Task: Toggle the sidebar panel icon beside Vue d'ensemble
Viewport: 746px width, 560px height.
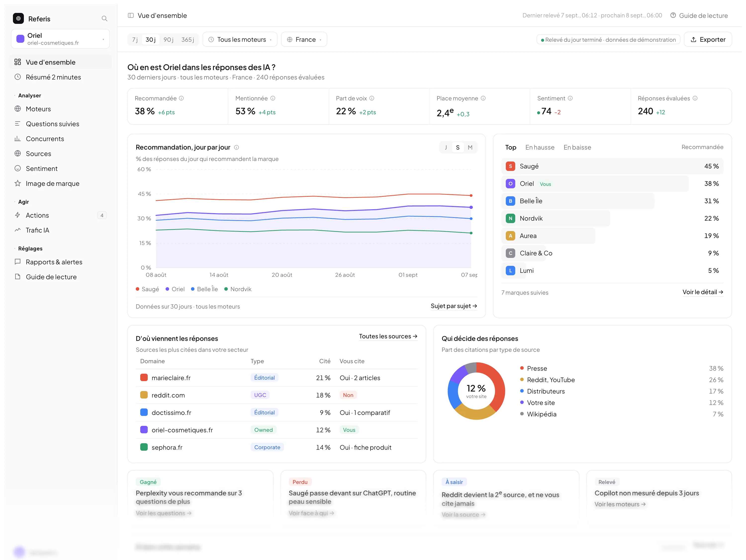Action: pos(131,15)
